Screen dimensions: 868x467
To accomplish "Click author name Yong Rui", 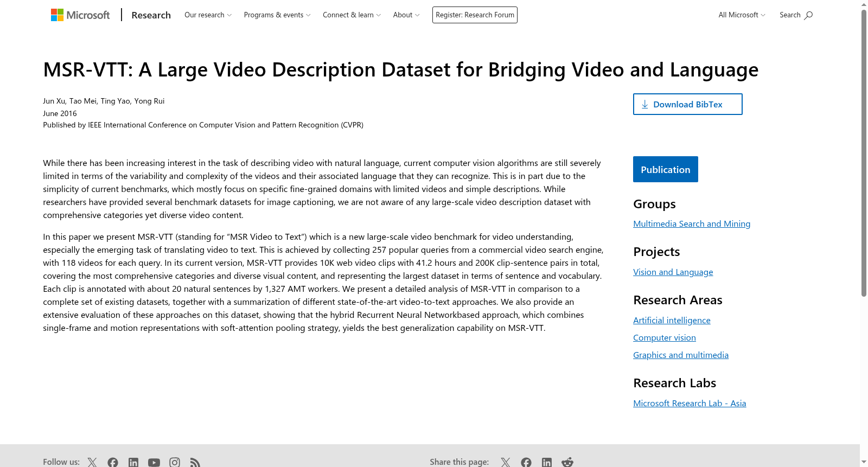I will coord(149,101).
